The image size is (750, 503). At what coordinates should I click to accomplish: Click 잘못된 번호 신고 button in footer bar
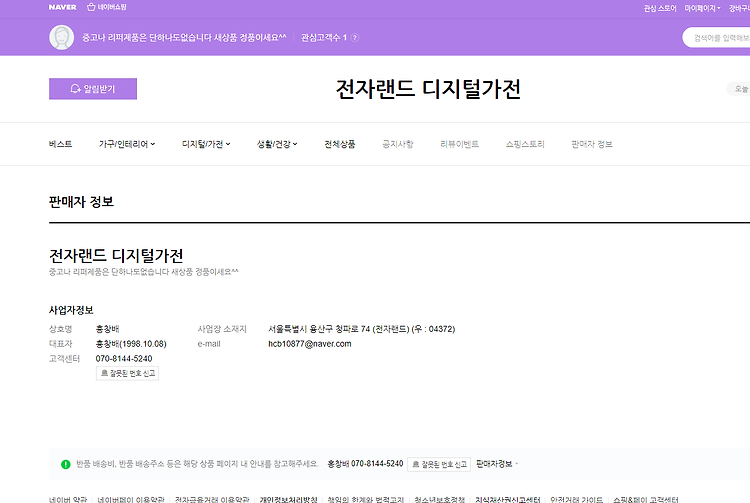[x=439, y=464]
